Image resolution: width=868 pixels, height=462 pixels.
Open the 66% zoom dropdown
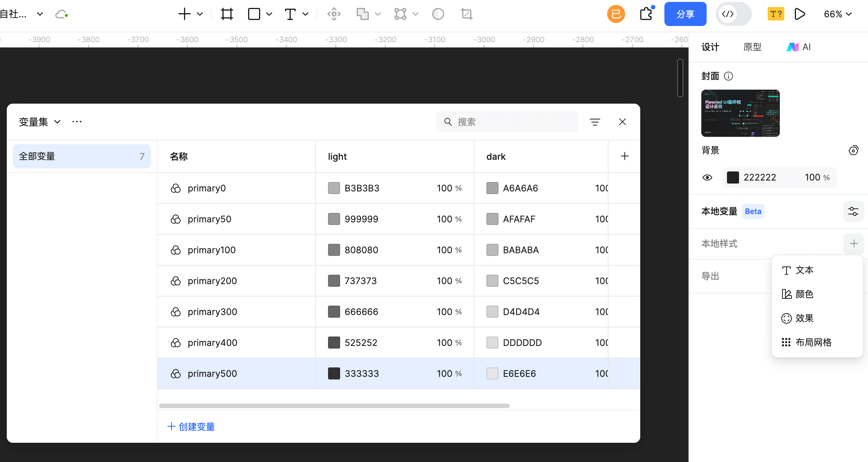[837, 14]
